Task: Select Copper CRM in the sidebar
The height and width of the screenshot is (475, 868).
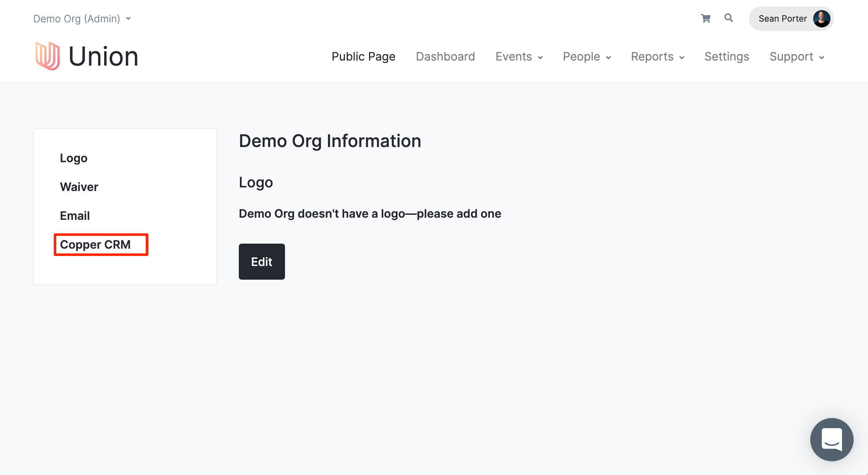Action: click(x=95, y=245)
